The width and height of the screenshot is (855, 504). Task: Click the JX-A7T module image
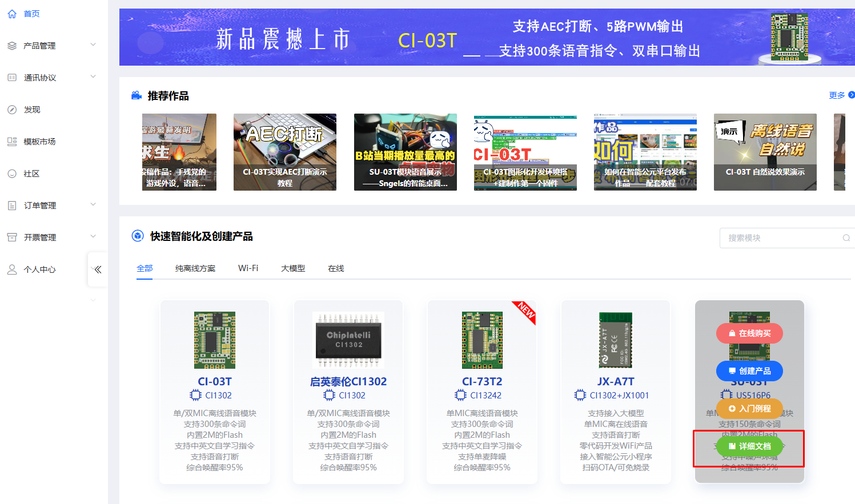[x=616, y=340]
